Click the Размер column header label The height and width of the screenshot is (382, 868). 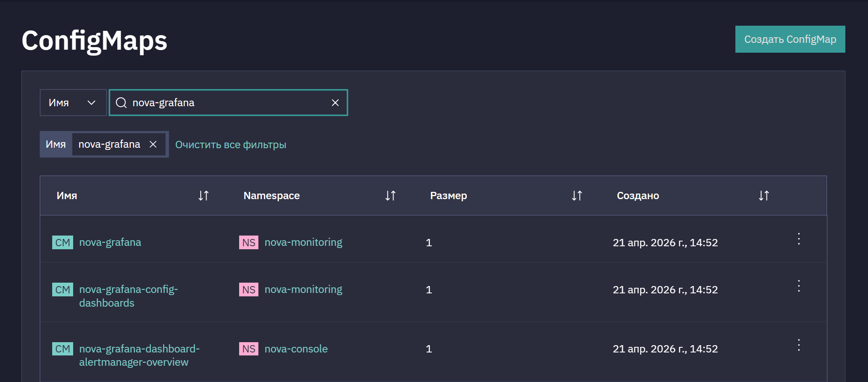(448, 196)
